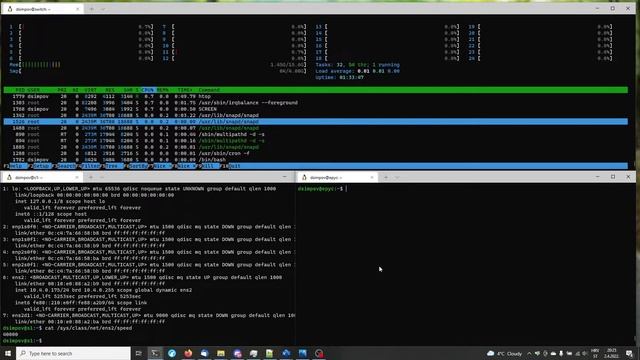Image resolution: width=640 pixels, height=360 pixels.
Task: Add a new tab in bottom-left terminal
Action: pyautogui.click(x=91, y=177)
